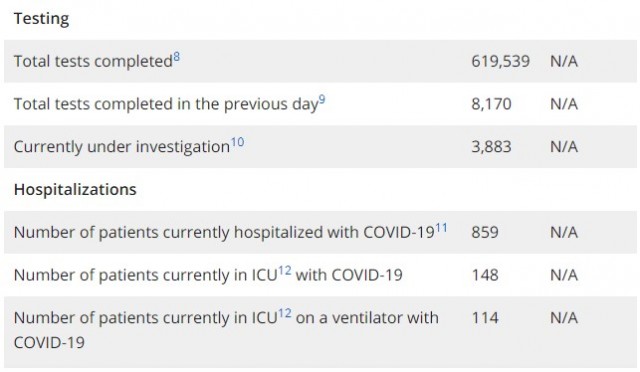
Task: Select the Hospitalizations section heading
Action: (75, 189)
